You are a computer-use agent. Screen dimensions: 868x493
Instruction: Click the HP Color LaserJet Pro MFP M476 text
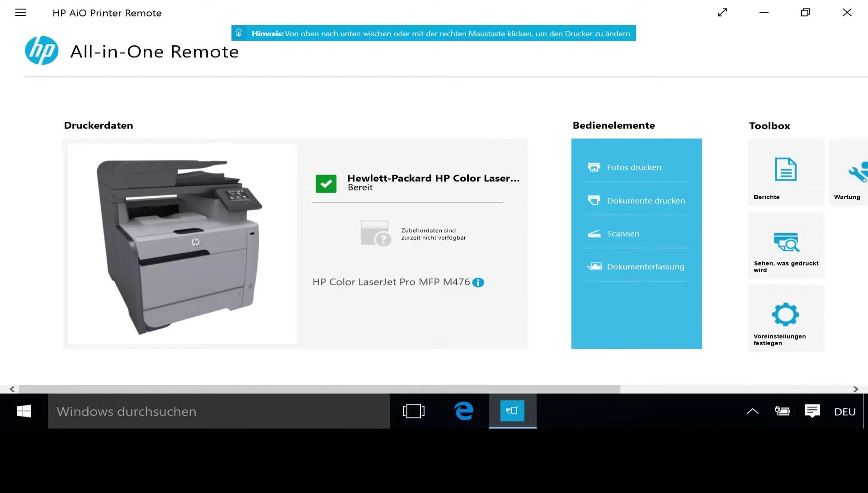[391, 282]
